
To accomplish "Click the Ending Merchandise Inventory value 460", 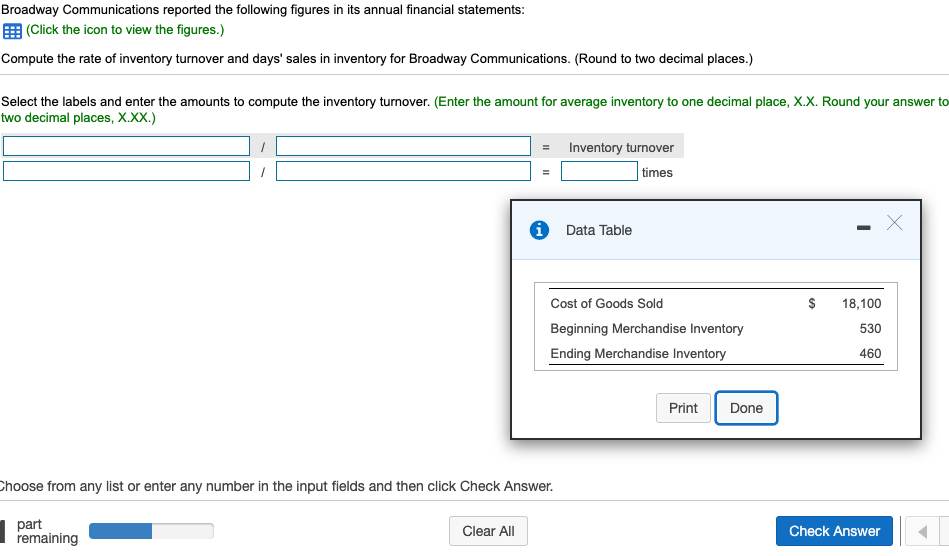I will (870, 353).
